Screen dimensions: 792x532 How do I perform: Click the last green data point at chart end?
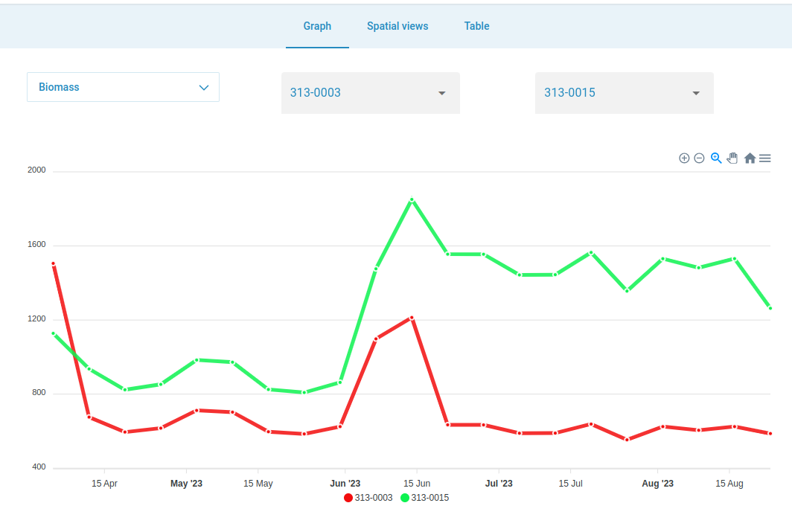[770, 308]
